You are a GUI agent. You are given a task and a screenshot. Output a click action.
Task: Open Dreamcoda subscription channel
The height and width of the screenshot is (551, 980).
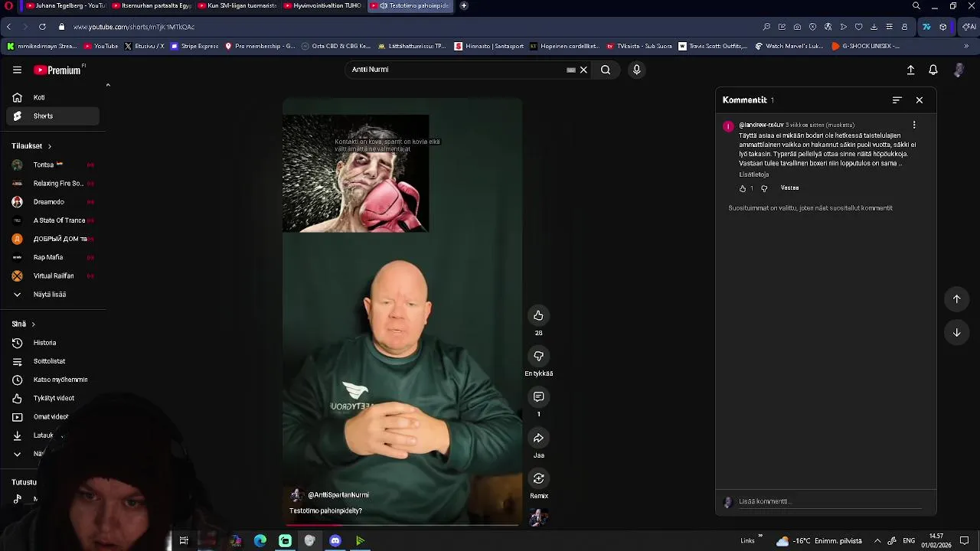point(52,202)
